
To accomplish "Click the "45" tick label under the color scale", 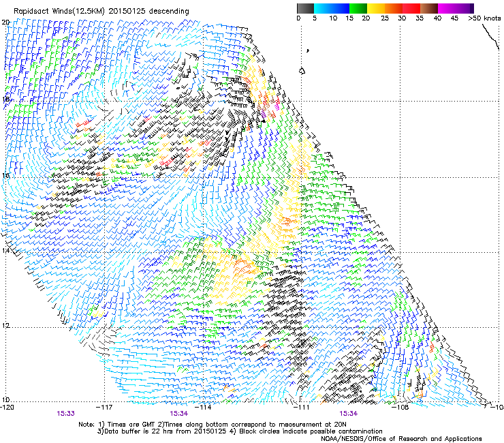I will 454,18.
